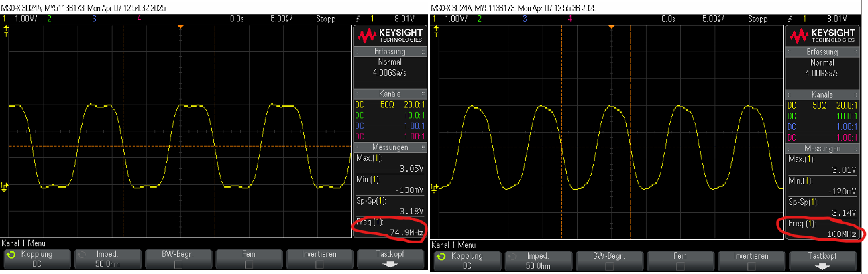Viewport: 868px width, 274px height.
Task: Toggle Invertieren checkbox in right screenshot
Action: tap(751, 265)
